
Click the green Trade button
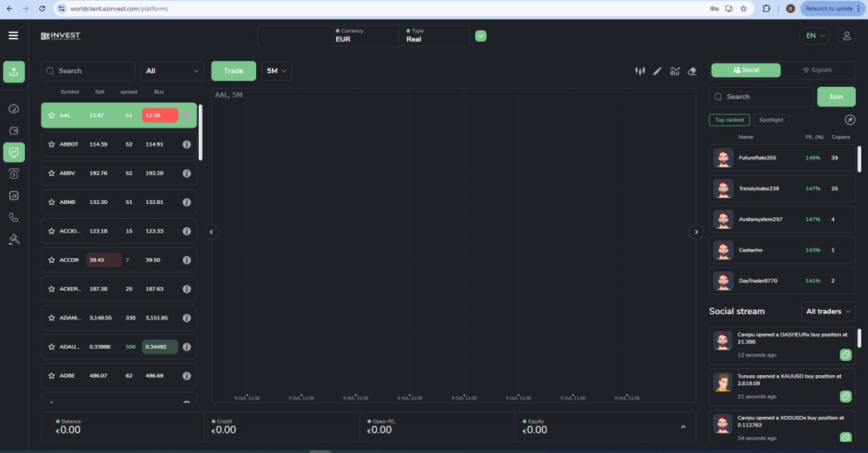(x=233, y=71)
